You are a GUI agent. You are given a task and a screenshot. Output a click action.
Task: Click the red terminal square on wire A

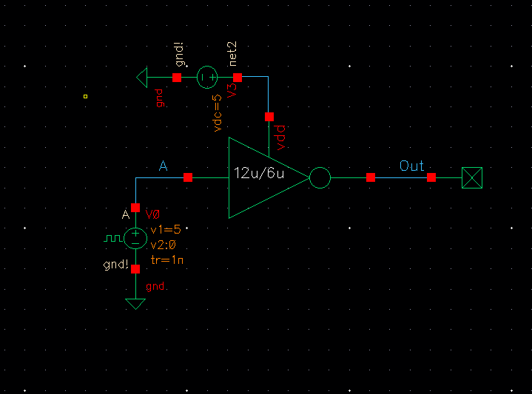click(188, 177)
